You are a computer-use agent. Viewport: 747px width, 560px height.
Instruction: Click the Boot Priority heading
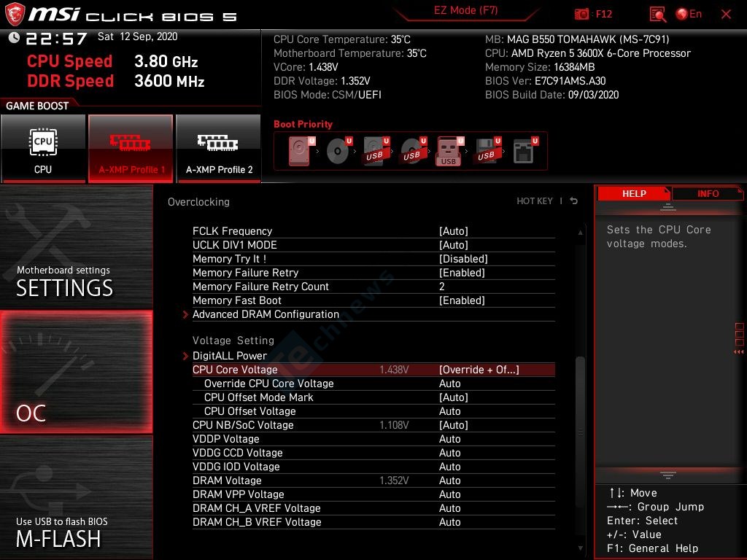(303, 124)
